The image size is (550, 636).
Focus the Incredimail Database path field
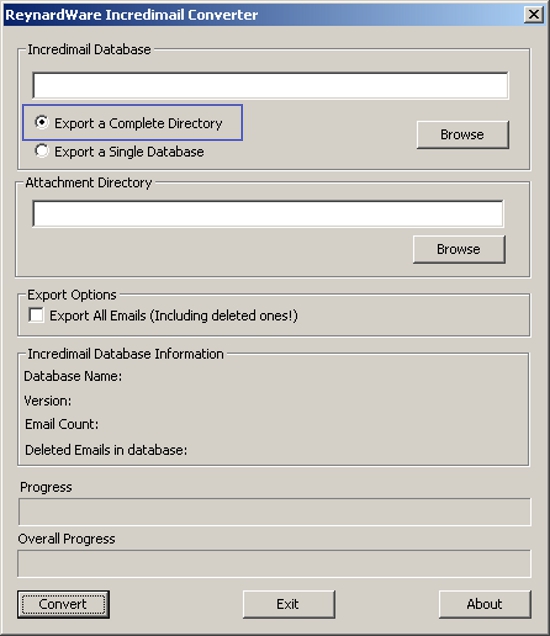click(x=270, y=85)
